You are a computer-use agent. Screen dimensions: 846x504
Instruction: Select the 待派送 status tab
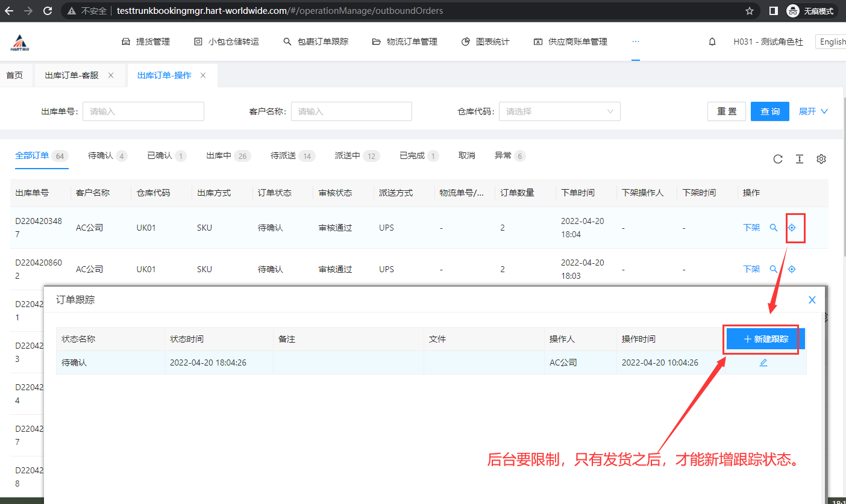284,156
